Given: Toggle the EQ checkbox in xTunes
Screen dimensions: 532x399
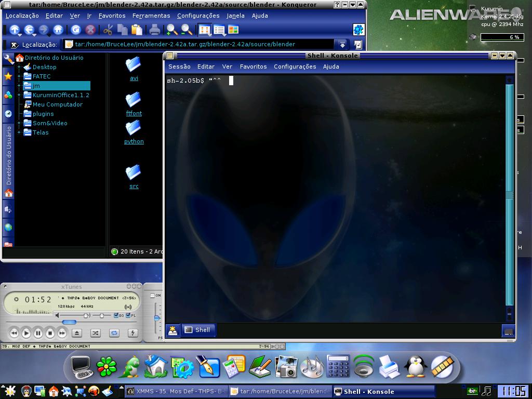Looking at the screenshot, I should pyautogui.click(x=116, y=315).
